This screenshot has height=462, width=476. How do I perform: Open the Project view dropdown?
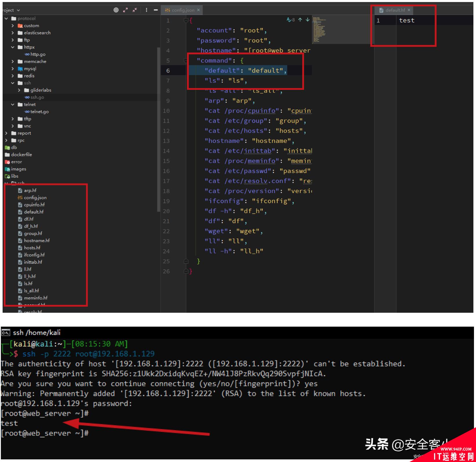pyautogui.click(x=12, y=10)
